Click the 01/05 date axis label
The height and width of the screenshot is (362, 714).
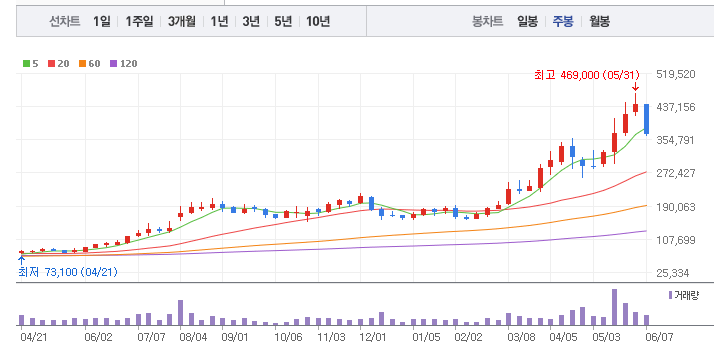[426, 337]
